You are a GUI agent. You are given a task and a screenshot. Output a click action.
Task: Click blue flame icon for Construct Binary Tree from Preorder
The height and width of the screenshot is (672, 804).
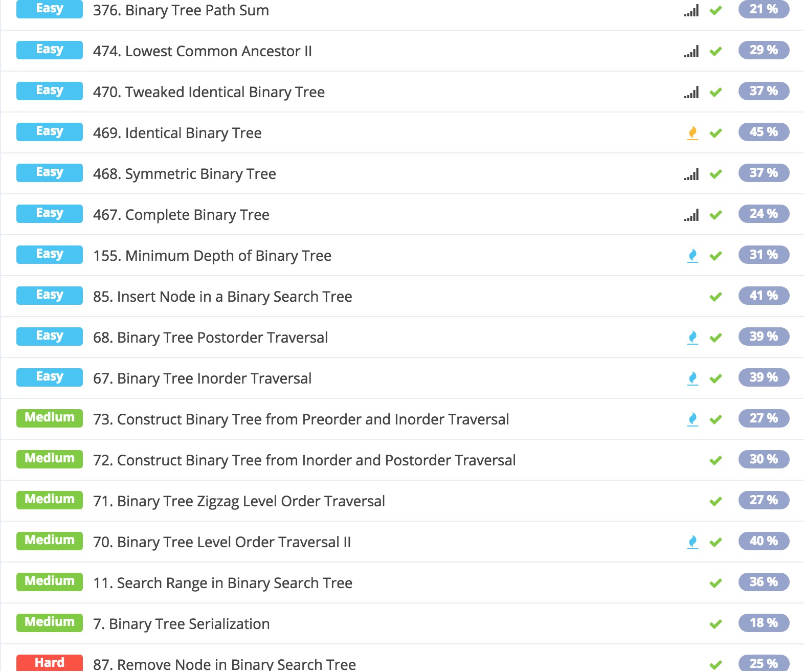(693, 419)
